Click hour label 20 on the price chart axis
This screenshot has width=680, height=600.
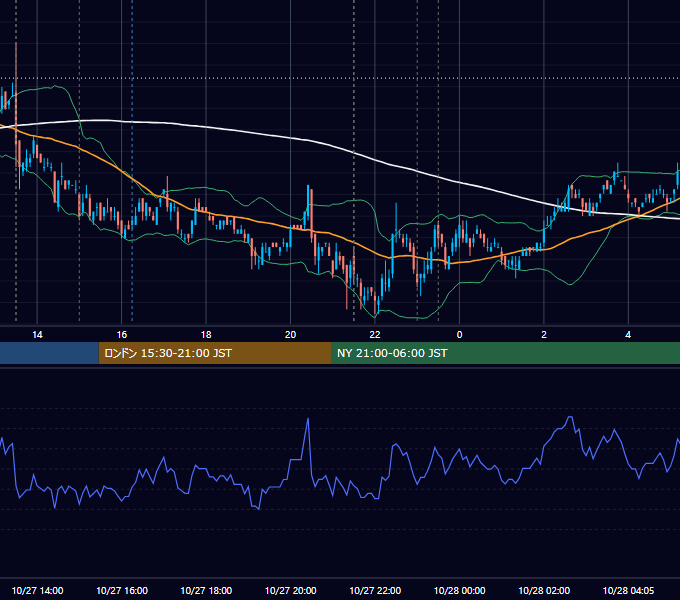click(291, 335)
